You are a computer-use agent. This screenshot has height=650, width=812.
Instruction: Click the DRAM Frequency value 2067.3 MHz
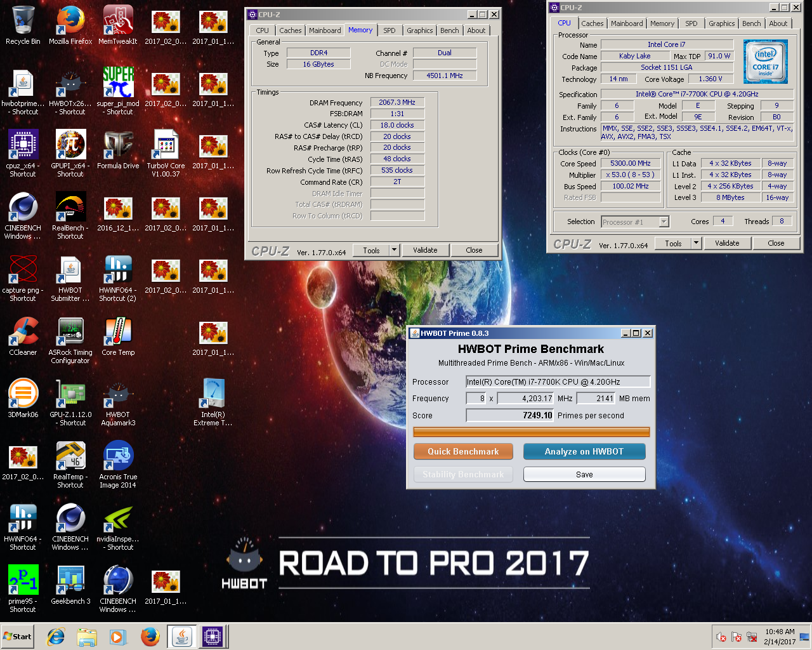(x=397, y=102)
